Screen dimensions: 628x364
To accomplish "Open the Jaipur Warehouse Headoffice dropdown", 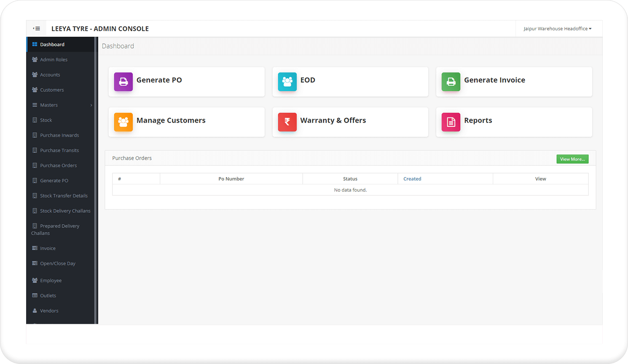I will [x=557, y=29].
